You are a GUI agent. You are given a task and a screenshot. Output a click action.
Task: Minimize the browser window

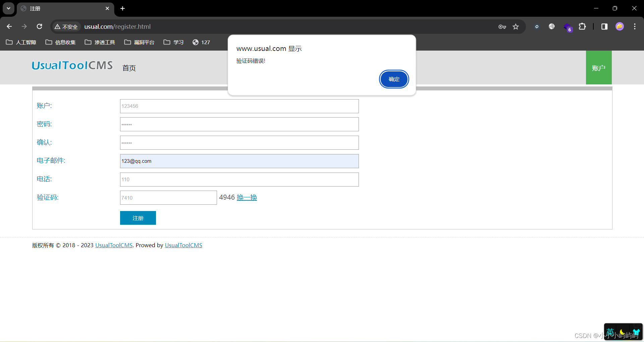click(x=596, y=8)
